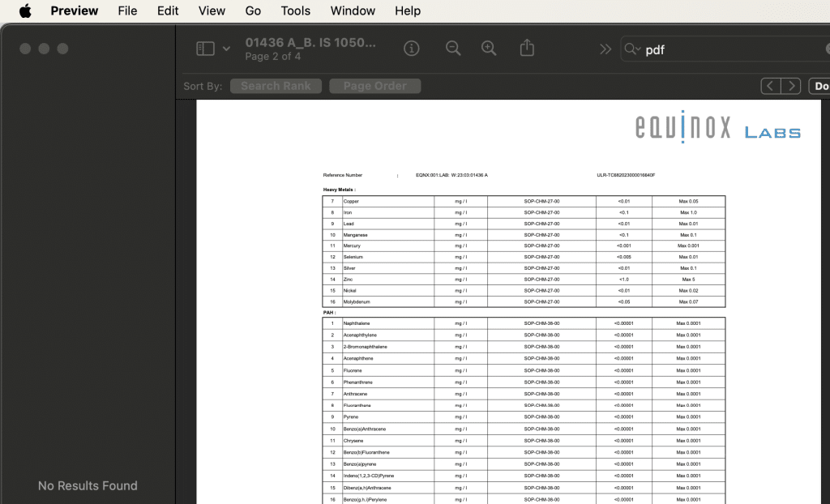Screen dimensions: 830x504
Task: Sort results by Page Order
Action: coord(374,86)
